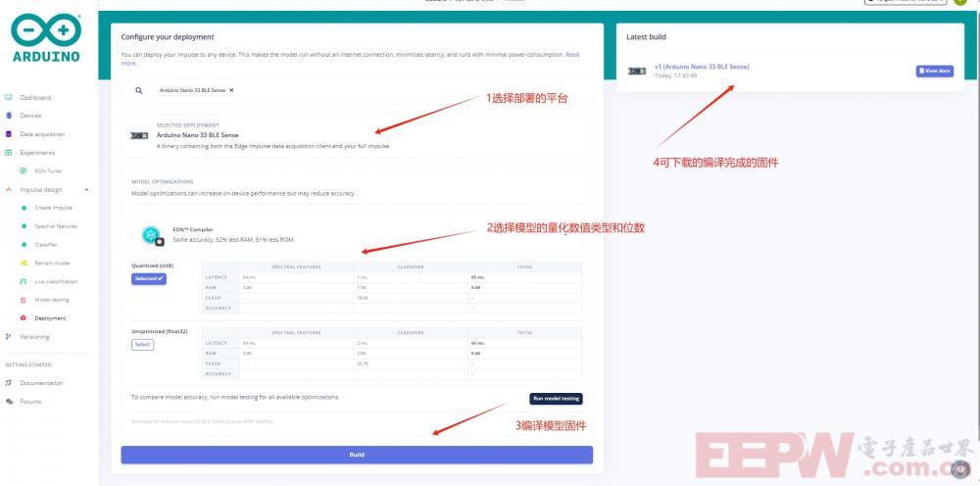980x486 pixels.
Task: Click the latest build board thumbnail
Action: 637,72
